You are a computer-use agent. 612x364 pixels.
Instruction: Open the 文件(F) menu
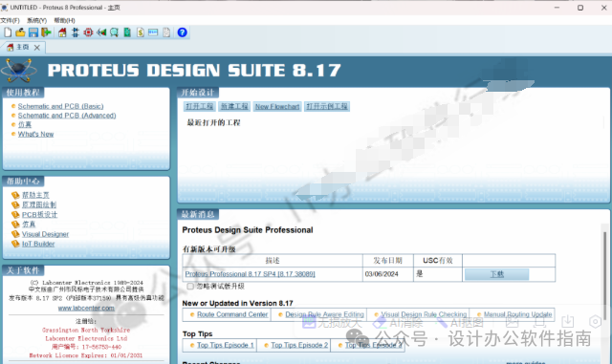click(10, 20)
